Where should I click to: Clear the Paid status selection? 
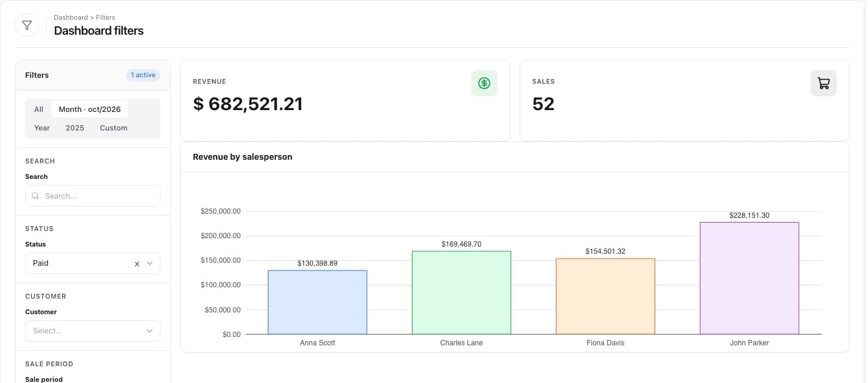pos(137,264)
